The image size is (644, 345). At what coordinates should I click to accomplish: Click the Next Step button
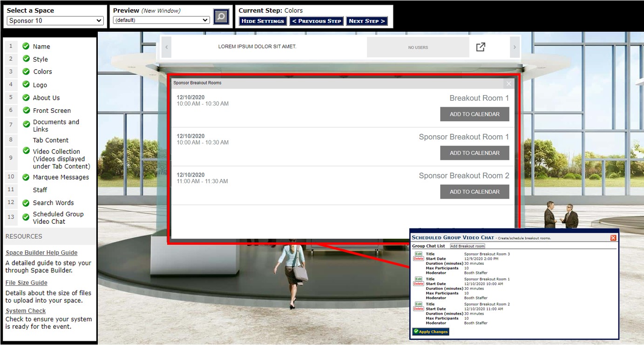(x=367, y=21)
